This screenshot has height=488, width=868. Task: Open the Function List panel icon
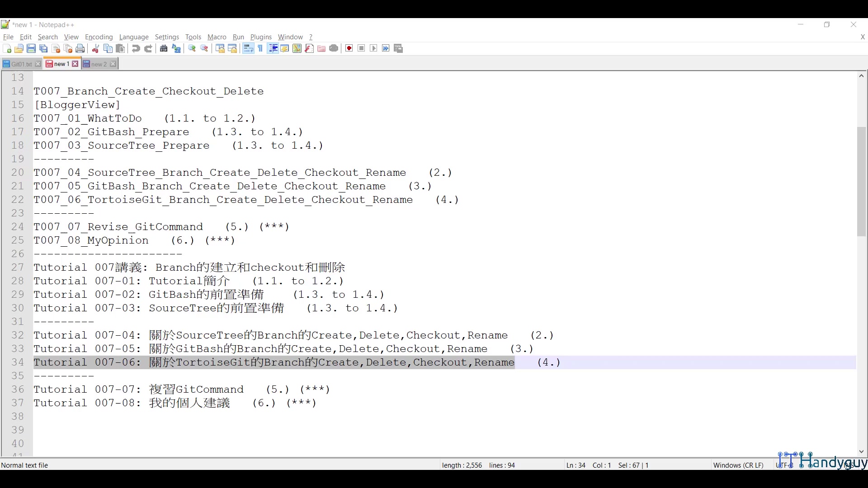coord(309,48)
